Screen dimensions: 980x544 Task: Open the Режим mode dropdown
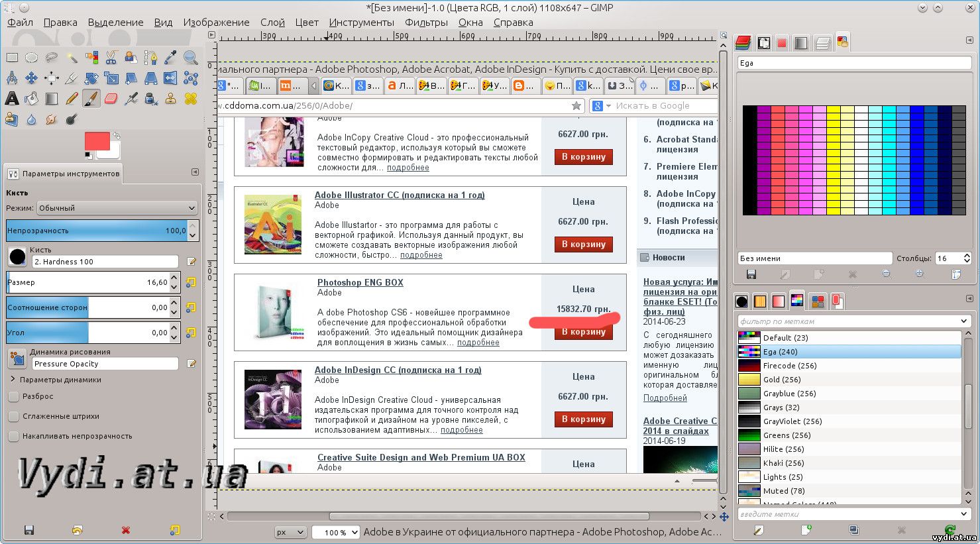(x=117, y=208)
